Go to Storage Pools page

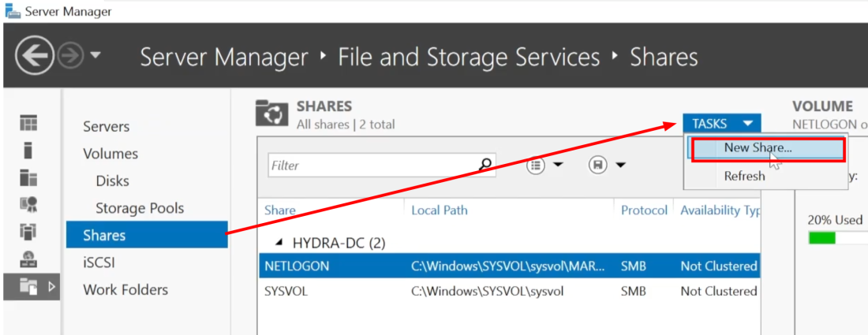[140, 208]
